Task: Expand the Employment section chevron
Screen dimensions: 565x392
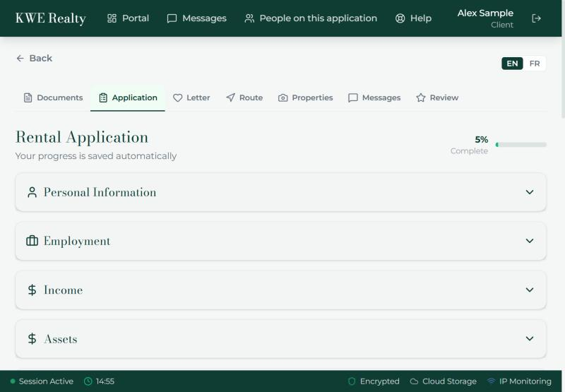Action: 529,241
